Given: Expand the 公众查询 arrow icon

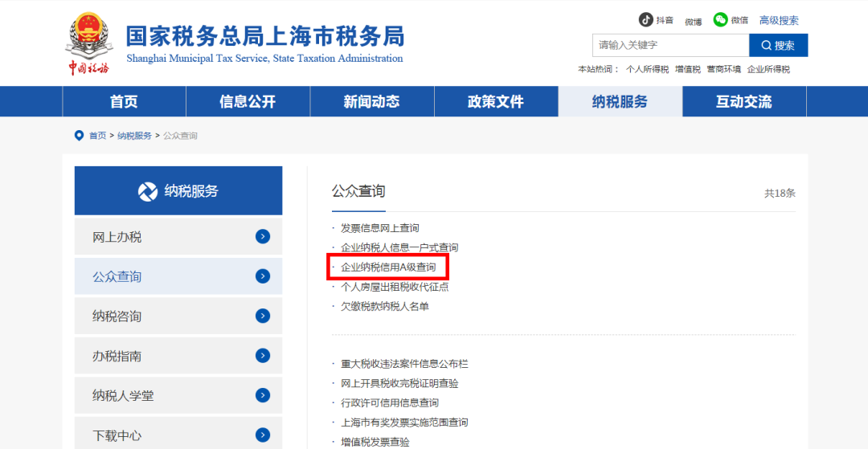Looking at the screenshot, I should pyautogui.click(x=263, y=276).
